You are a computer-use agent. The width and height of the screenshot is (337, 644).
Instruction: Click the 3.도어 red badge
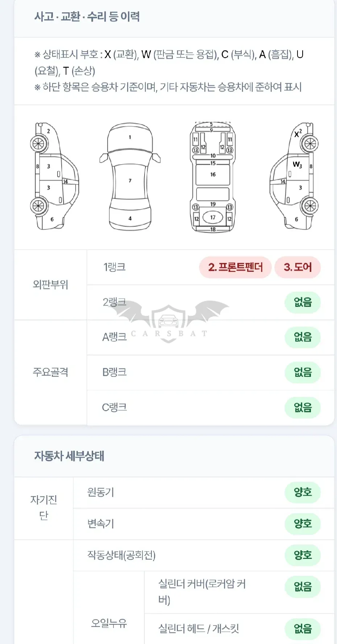point(298,268)
